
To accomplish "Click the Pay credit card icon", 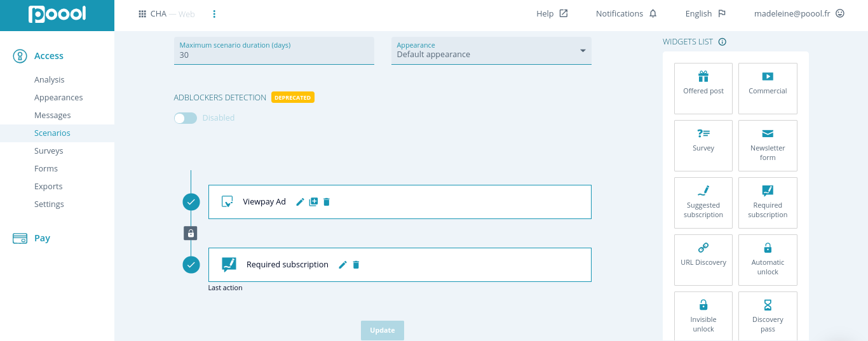I will (x=20, y=239).
